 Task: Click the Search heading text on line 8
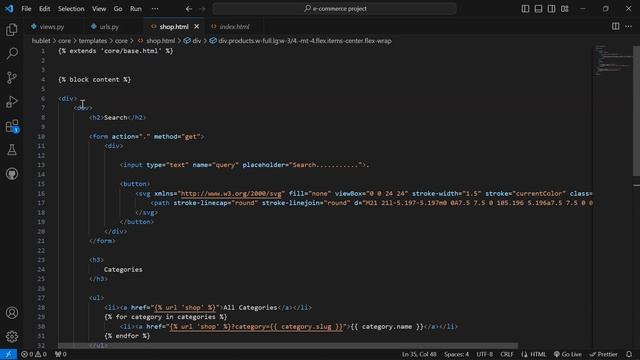pos(116,118)
